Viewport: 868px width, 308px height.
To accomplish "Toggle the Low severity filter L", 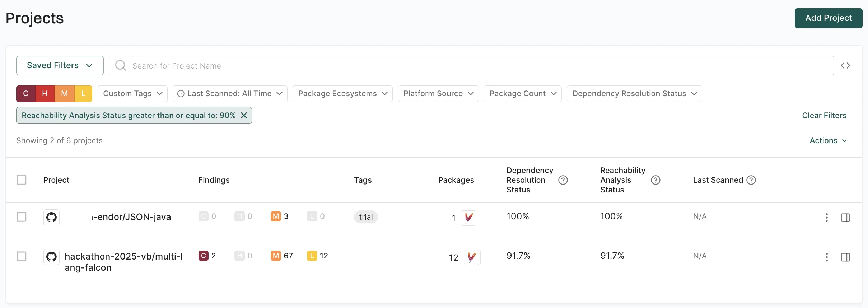I will pos(83,94).
